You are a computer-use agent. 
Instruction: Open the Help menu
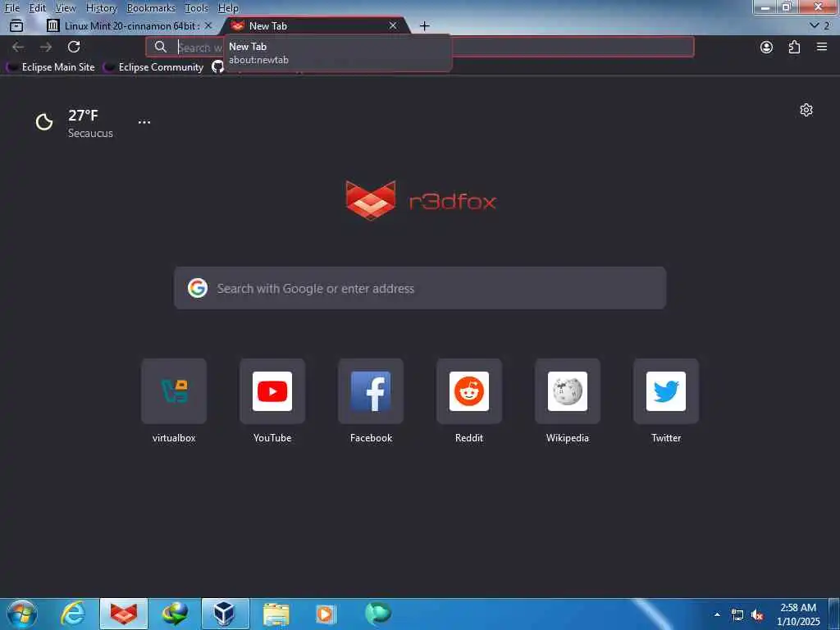[228, 8]
